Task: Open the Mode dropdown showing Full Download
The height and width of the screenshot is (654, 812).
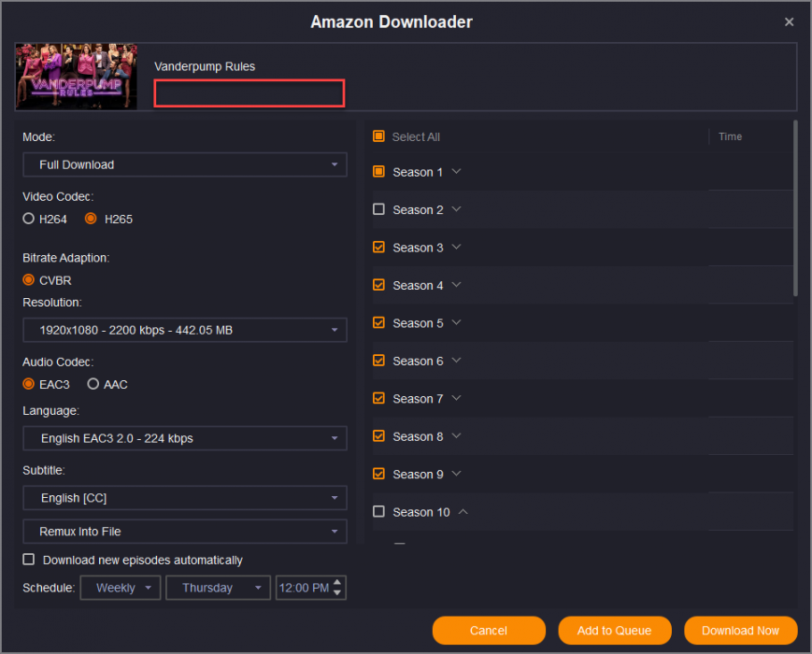Action: (x=185, y=164)
